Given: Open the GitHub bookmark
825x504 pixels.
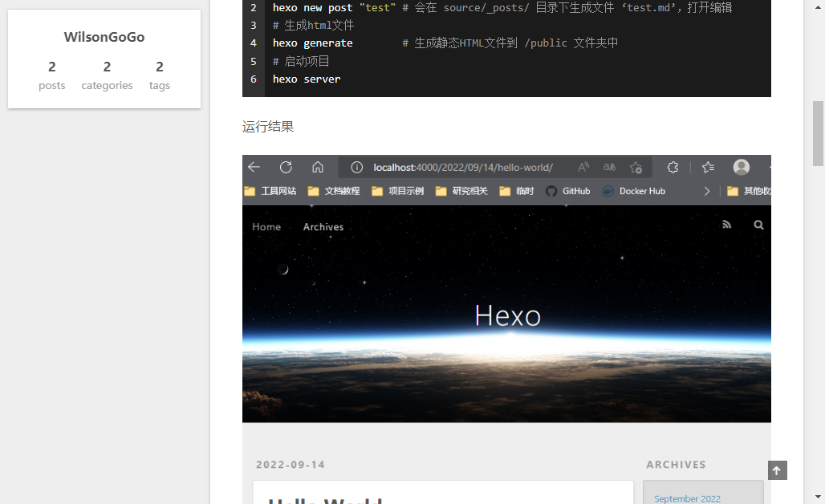Looking at the screenshot, I should click(568, 191).
